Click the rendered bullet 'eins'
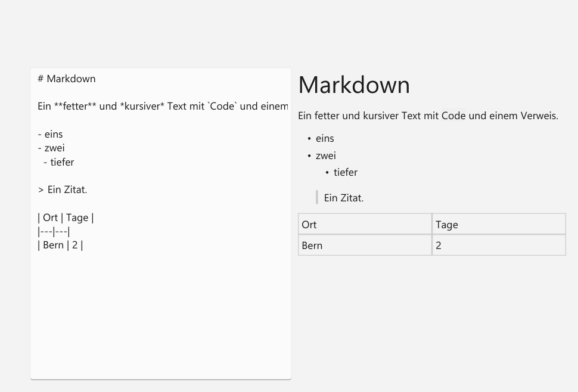 click(325, 139)
